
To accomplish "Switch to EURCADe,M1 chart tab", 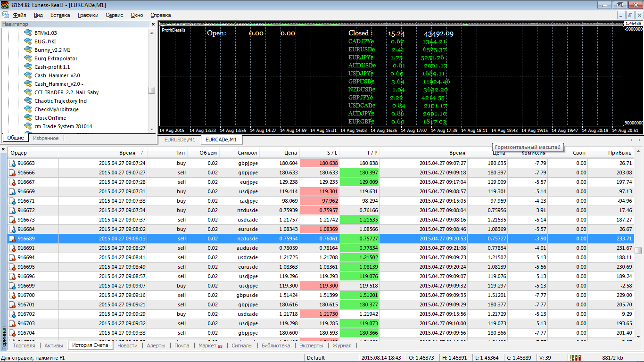I will coord(221,140).
